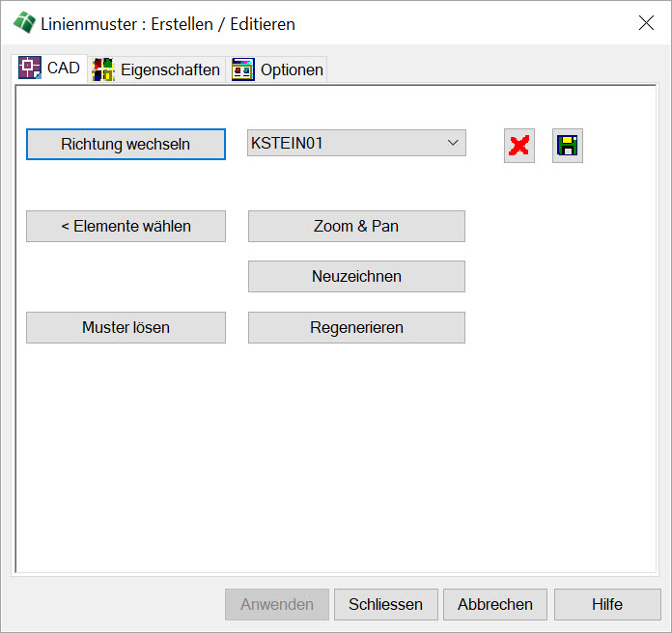Viewport: 672px width, 633px height.
Task: Click the < Elemente wählen button
Action: pyautogui.click(x=126, y=226)
